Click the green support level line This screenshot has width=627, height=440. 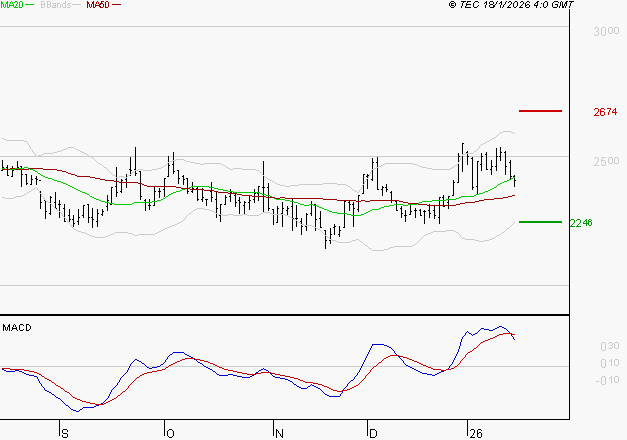point(540,222)
